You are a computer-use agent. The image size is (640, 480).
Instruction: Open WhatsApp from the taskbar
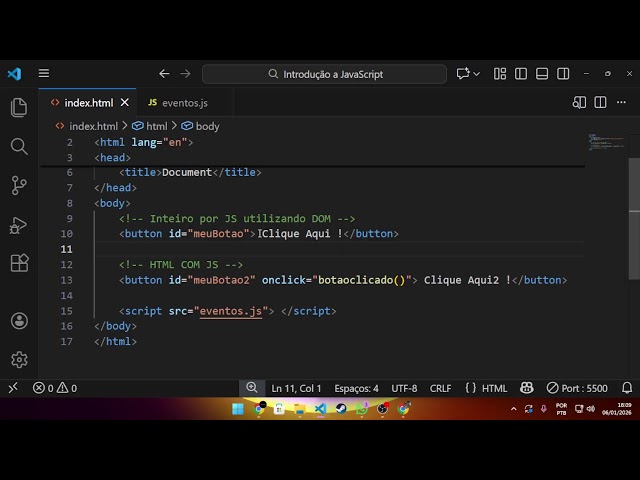(x=362, y=409)
